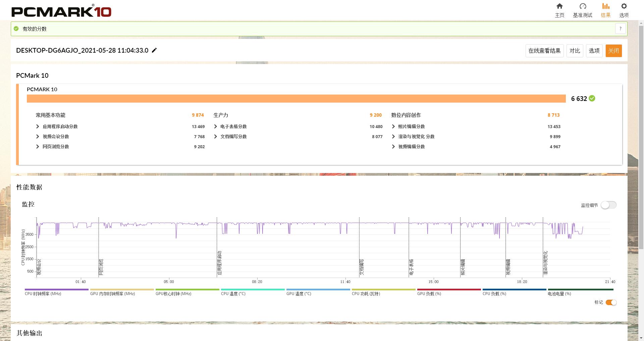The width and height of the screenshot is (644, 341).
Task: Click the pencil icon to rename result
Action: (x=154, y=50)
